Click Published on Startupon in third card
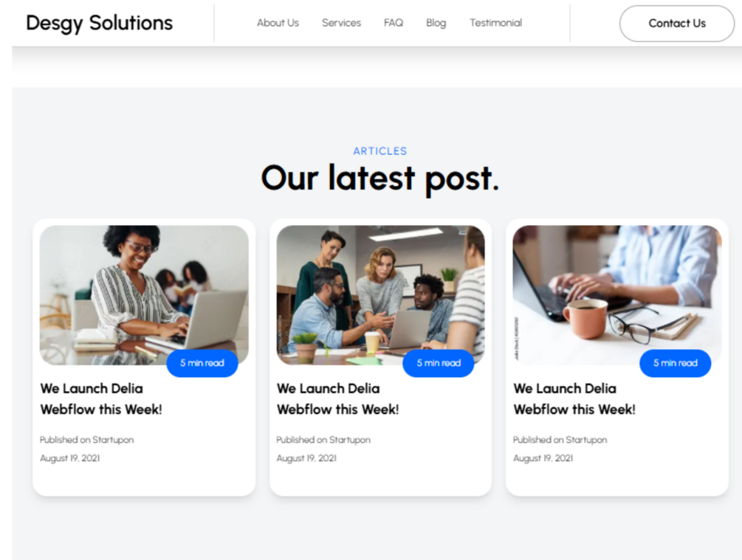The width and height of the screenshot is (742, 560). tap(560, 440)
